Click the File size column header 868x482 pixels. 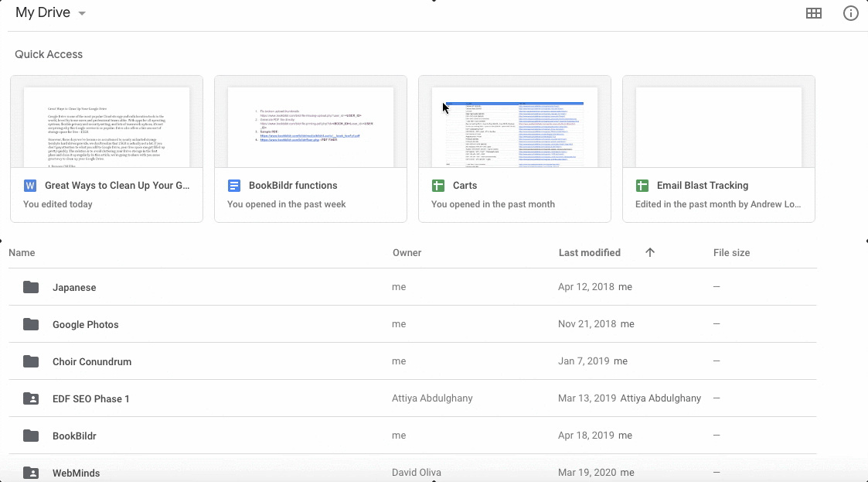tap(731, 252)
